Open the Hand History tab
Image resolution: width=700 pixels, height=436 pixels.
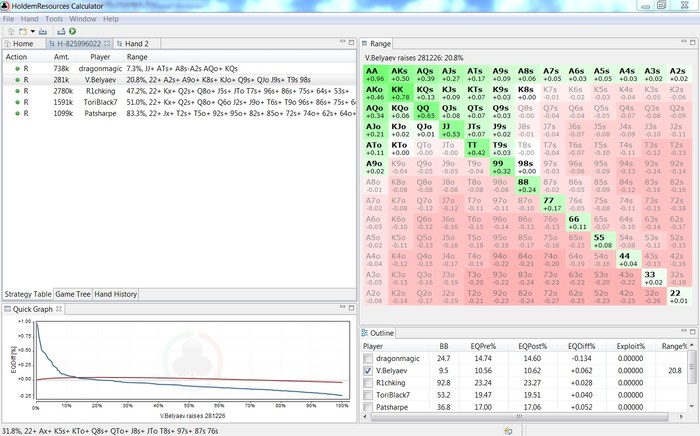click(116, 294)
